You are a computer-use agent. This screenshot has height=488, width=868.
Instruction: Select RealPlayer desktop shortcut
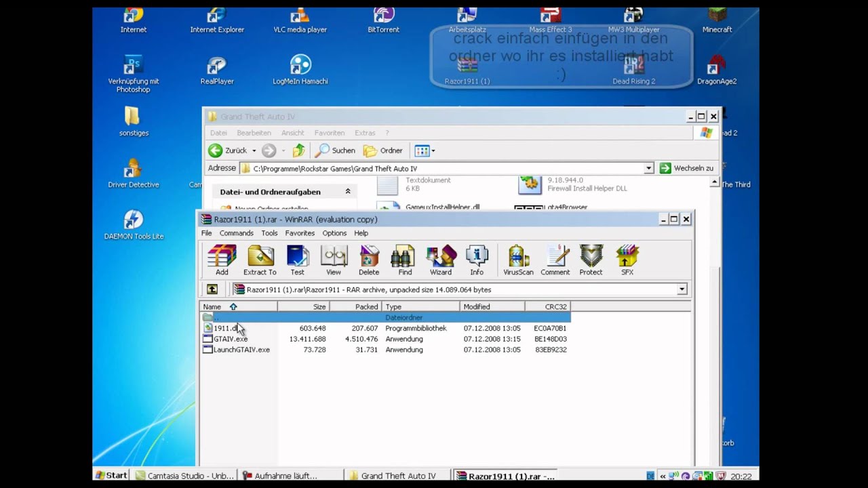pyautogui.click(x=217, y=70)
